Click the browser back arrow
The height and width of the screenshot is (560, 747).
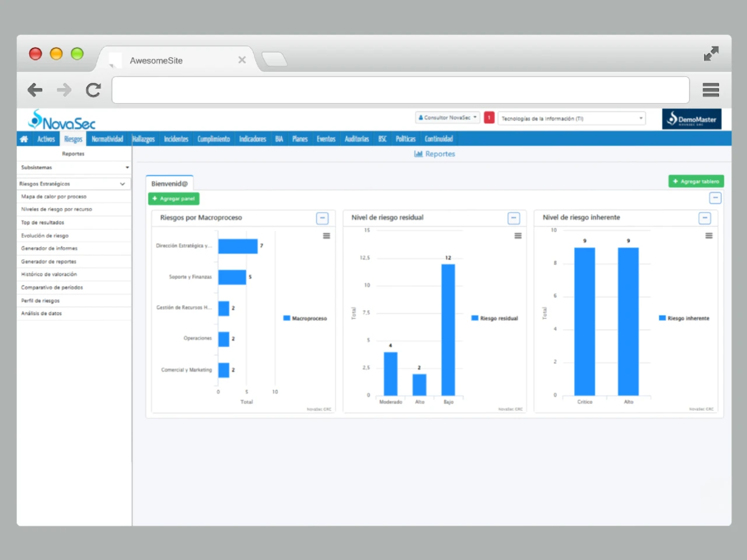[x=35, y=90]
